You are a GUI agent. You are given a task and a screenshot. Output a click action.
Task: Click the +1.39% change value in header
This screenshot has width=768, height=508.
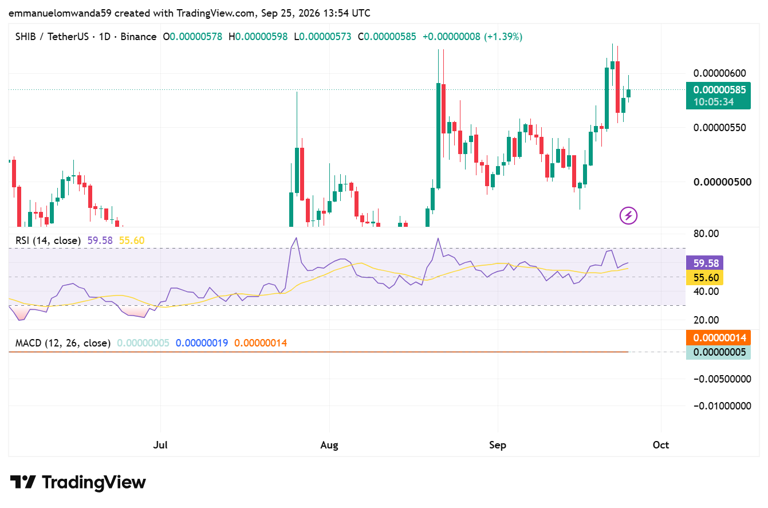point(503,37)
